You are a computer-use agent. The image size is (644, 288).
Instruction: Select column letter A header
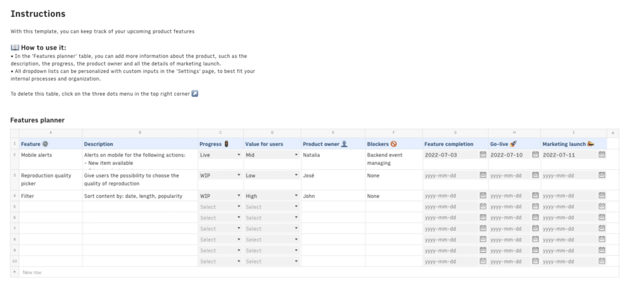(50, 133)
